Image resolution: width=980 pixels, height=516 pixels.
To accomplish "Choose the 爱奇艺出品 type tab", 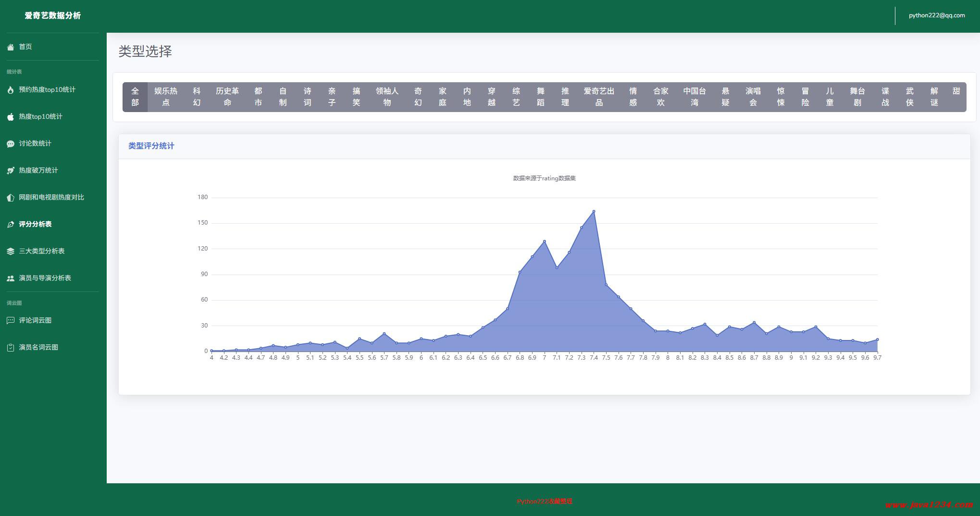I will [x=599, y=97].
